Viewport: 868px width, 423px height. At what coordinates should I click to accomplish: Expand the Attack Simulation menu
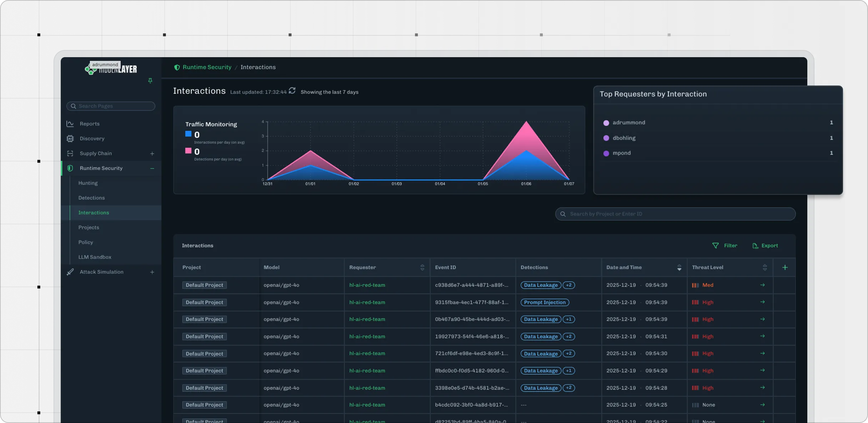pyautogui.click(x=152, y=272)
